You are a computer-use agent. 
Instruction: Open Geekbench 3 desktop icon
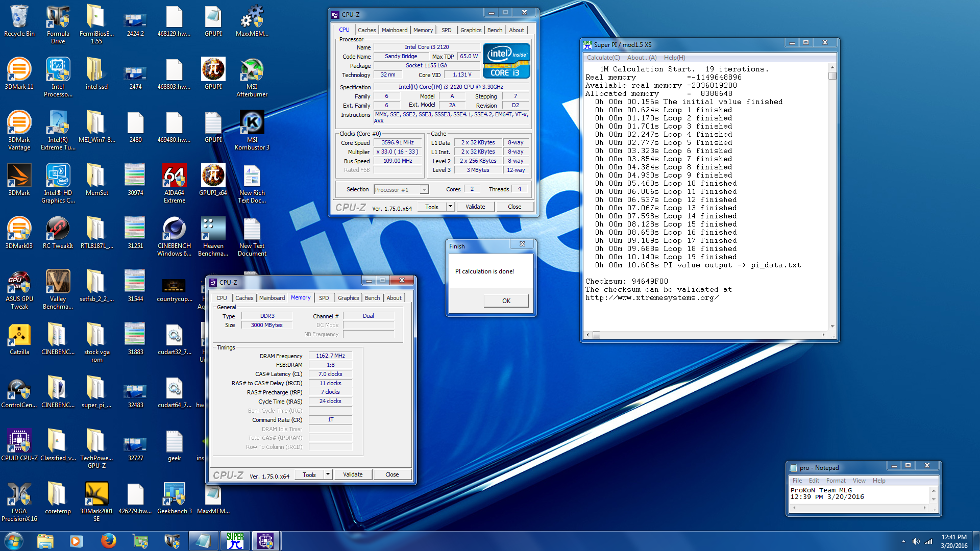(174, 498)
